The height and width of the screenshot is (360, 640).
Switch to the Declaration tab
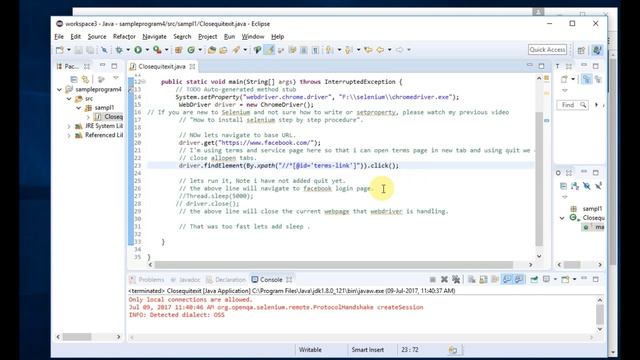pos(226,280)
